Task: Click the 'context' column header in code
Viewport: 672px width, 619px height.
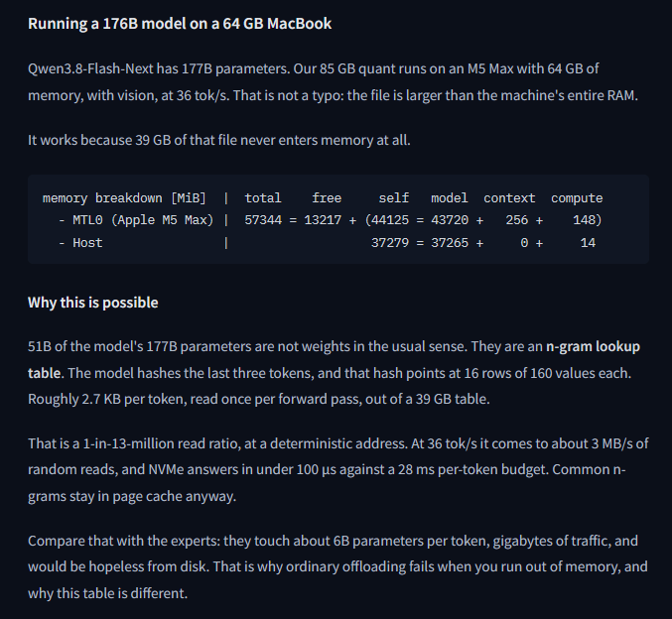Action: point(509,198)
